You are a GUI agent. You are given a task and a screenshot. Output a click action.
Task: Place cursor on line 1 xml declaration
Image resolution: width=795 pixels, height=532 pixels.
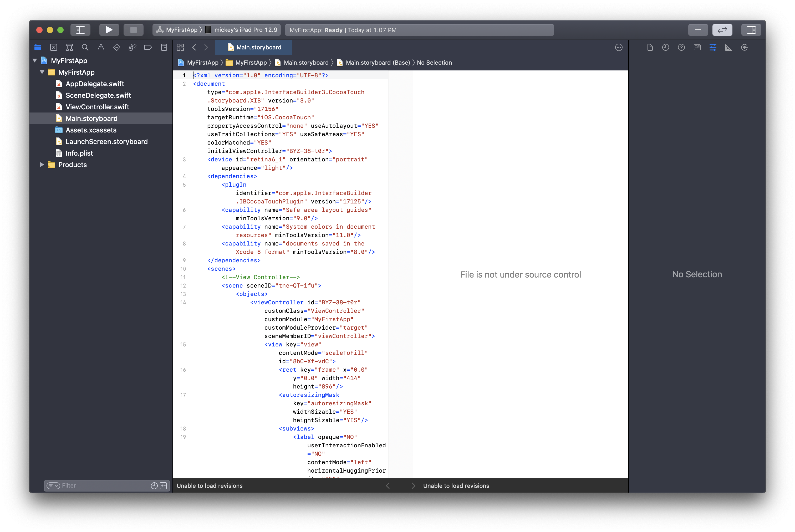click(x=261, y=75)
